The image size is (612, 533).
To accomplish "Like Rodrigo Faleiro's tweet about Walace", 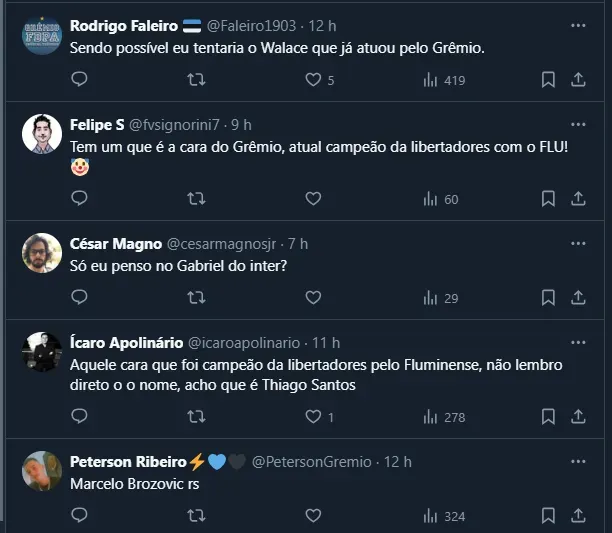I will [x=313, y=80].
